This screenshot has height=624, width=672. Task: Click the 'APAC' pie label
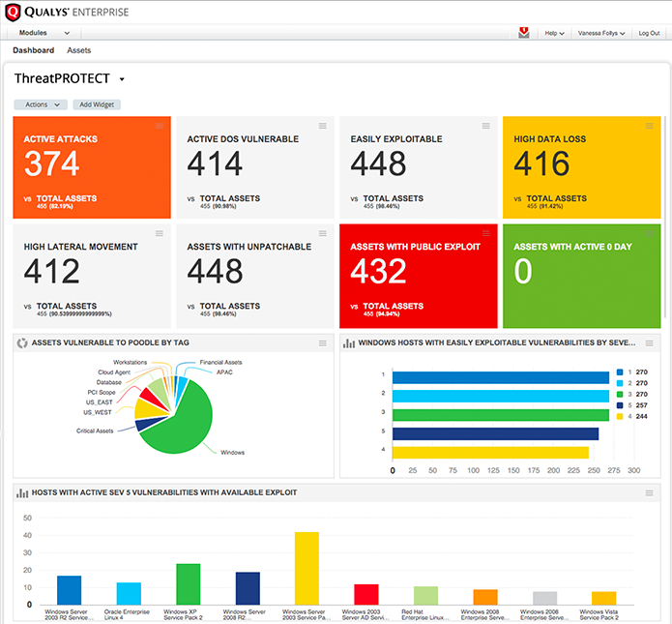tap(224, 372)
